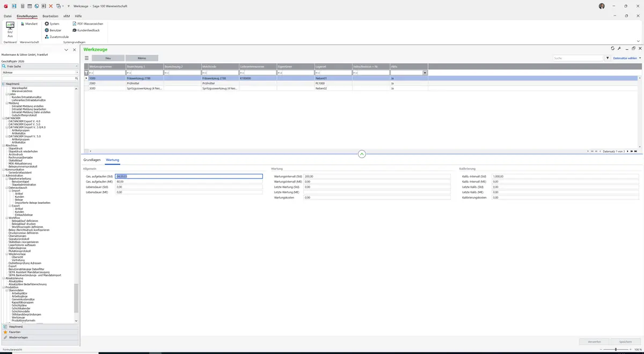Viewport: 644px width, 354px height.
Task: Click the navigation tree vertical scrollbar
Action: point(76,298)
